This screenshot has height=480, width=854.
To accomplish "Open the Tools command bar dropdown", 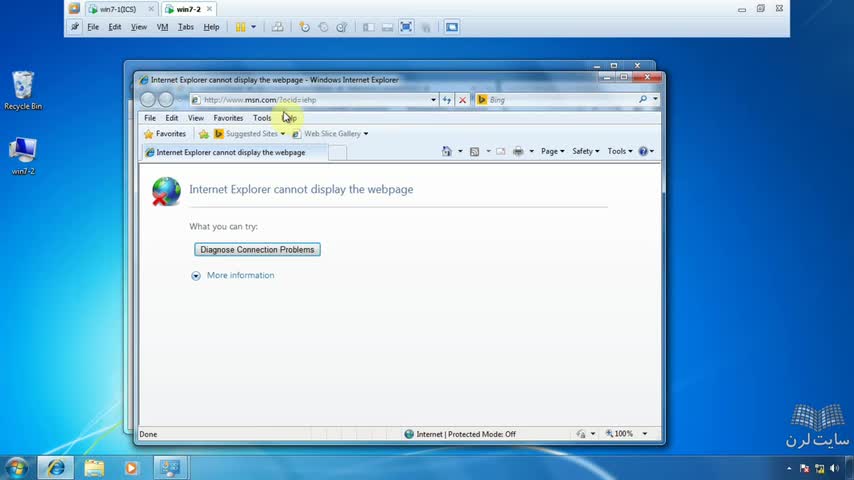I will [x=620, y=151].
